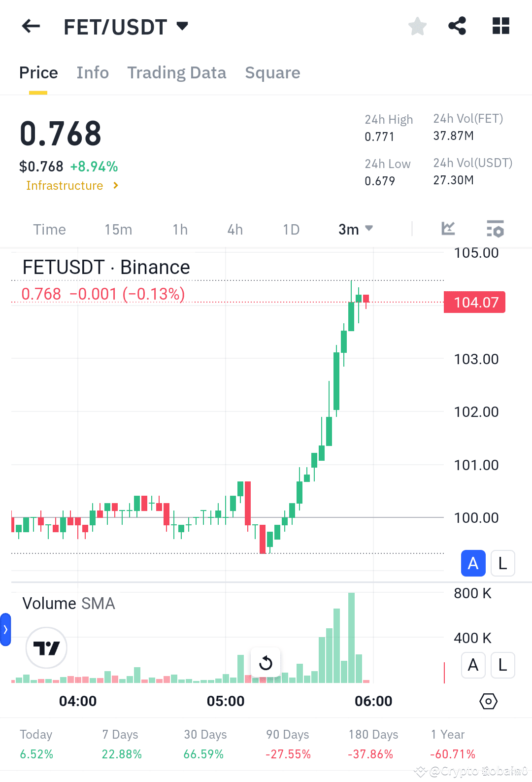Tap the FETUSDT · Binance chart title
This screenshot has height=782, width=532.
click(x=106, y=268)
